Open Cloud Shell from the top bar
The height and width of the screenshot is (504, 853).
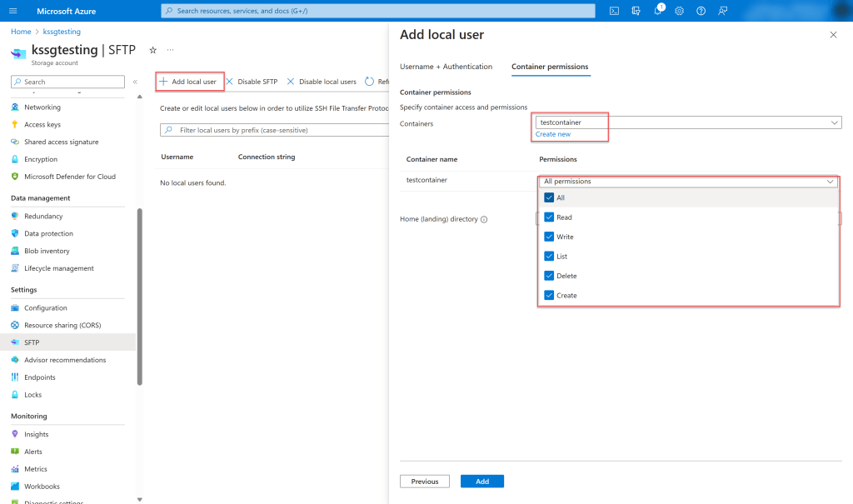coord(614,11)
